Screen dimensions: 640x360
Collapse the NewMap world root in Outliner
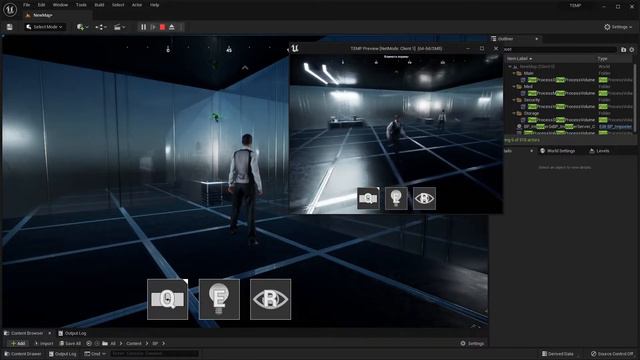pos(510,66)
